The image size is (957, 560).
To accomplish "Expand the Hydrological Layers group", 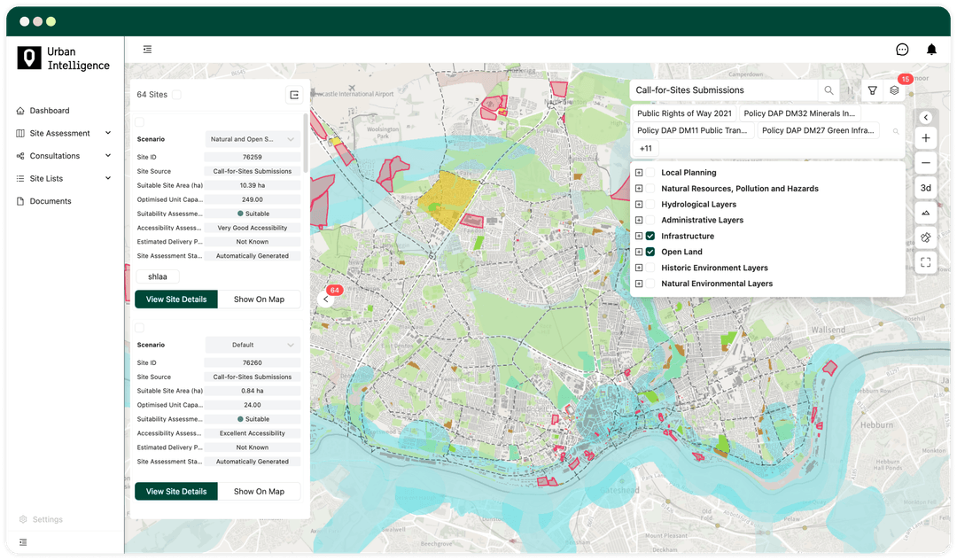I will (641, 204).
